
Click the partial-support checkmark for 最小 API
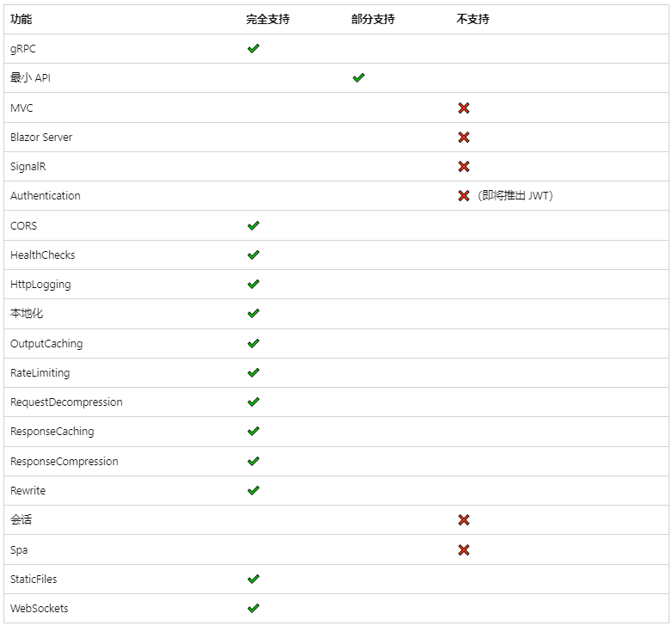point(358,78)
